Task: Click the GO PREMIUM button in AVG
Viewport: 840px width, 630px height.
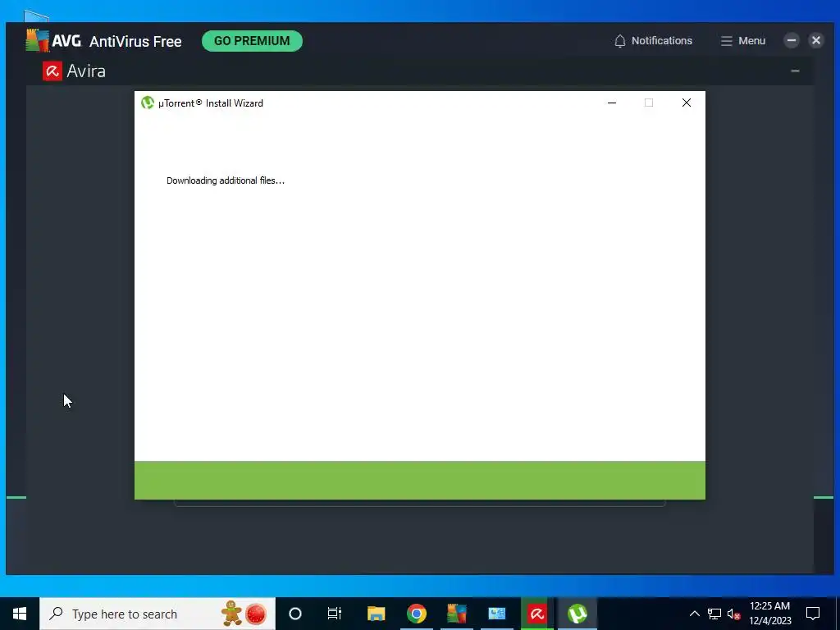Action: pos(252,41)
